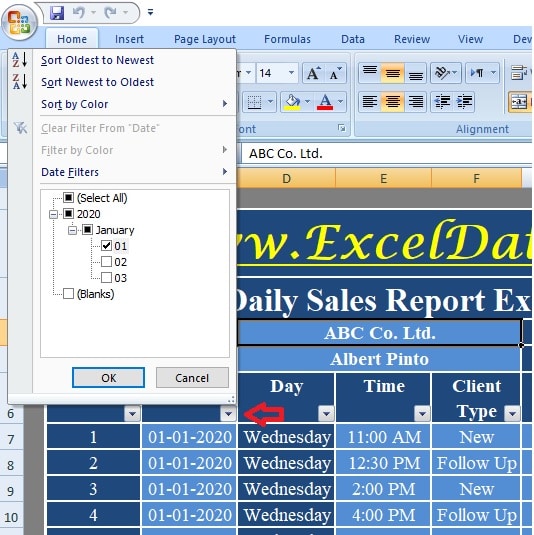Click Cancel in filter menu
This screenshot has width=534, height=535.
coord(192,378)
